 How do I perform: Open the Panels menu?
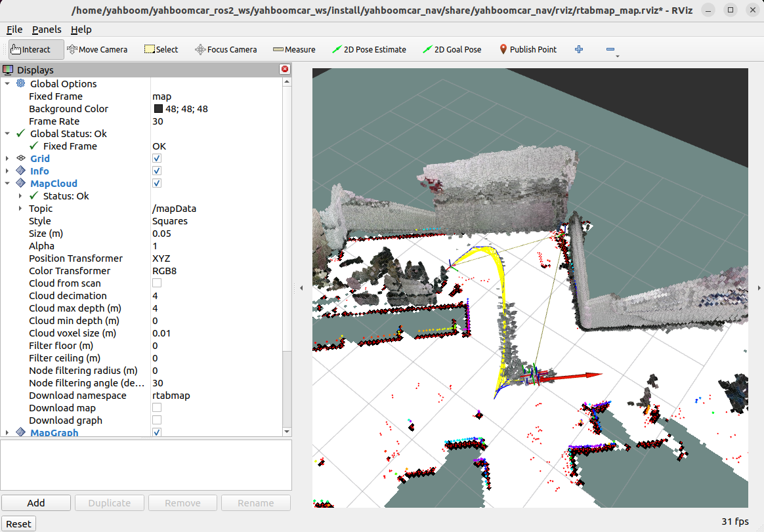[x=47, y=30]
